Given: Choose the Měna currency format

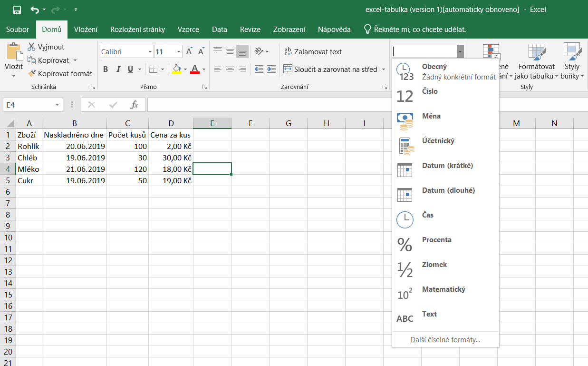Looking at the screenshot, I should [445, 120].
